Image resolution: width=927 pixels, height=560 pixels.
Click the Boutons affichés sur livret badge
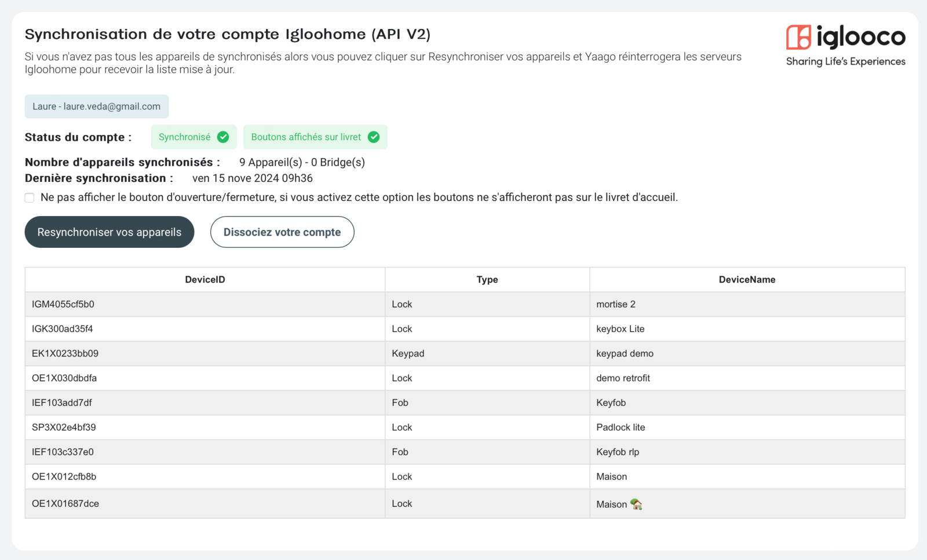(315, 137)
